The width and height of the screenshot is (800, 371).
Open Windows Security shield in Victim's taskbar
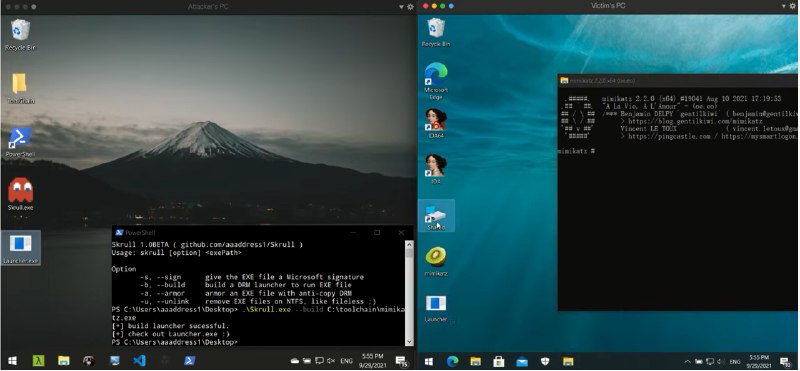[545, 361]
